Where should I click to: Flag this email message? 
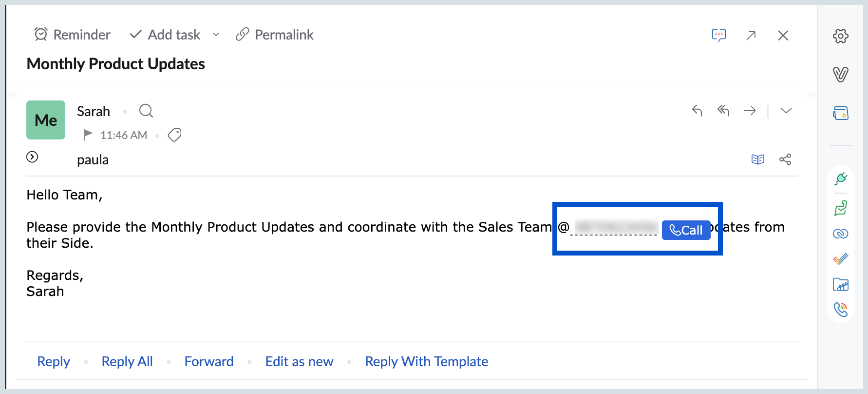[88, 135]
